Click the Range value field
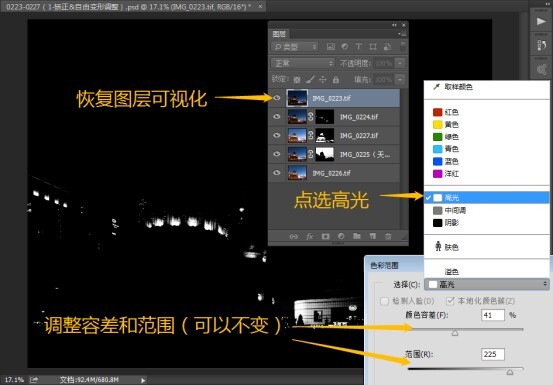This screenshot has height=385, width=553. 493,354
